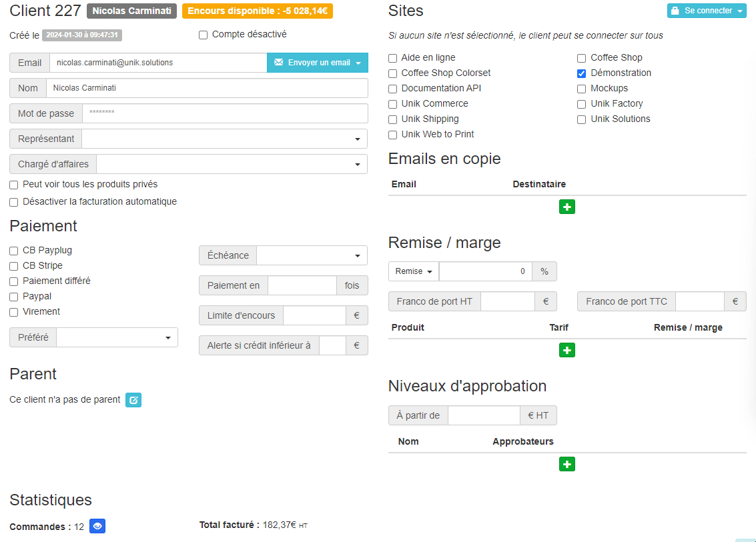756x542 pixels.
Task: Select the Préféré payment dropdown
Action: click(x=117, y=338)
